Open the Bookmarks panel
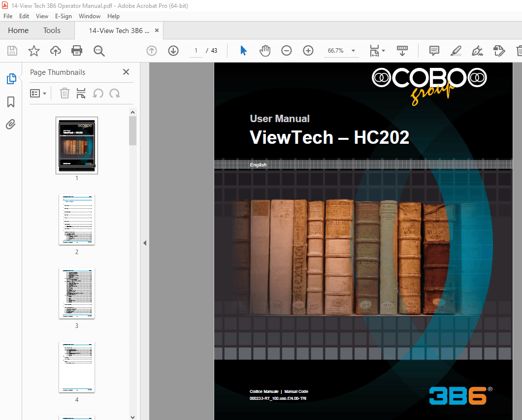This screenshot has width=522, height=420. tap(11, 101)
